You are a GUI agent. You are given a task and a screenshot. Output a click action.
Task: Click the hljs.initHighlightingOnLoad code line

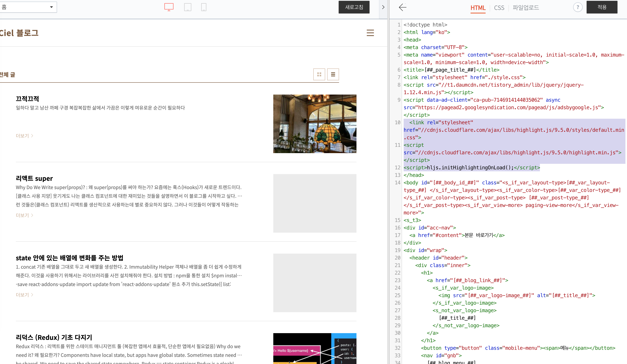click(x=472, y=168)
